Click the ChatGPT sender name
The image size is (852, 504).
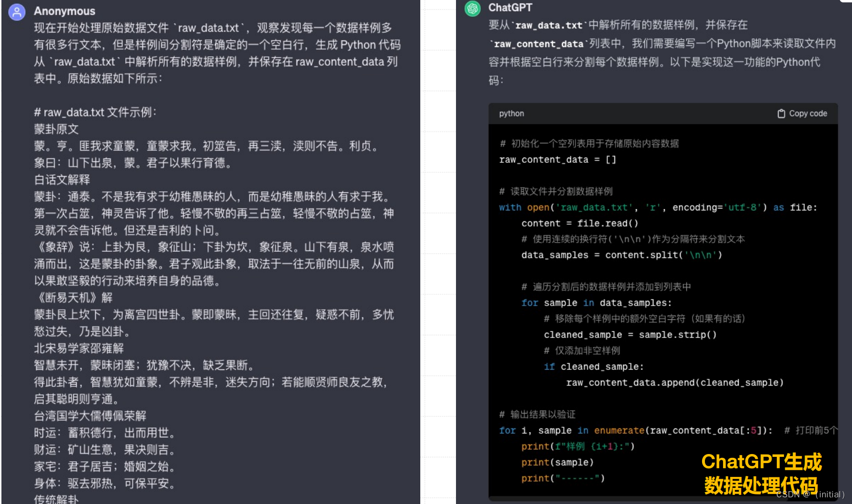(x=510, y=8)
